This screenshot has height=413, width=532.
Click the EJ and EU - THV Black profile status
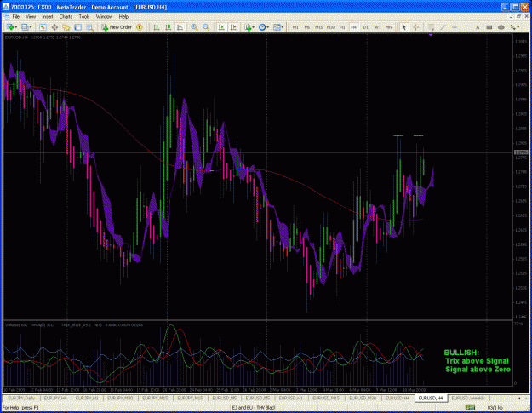click(x=253, y=408)
